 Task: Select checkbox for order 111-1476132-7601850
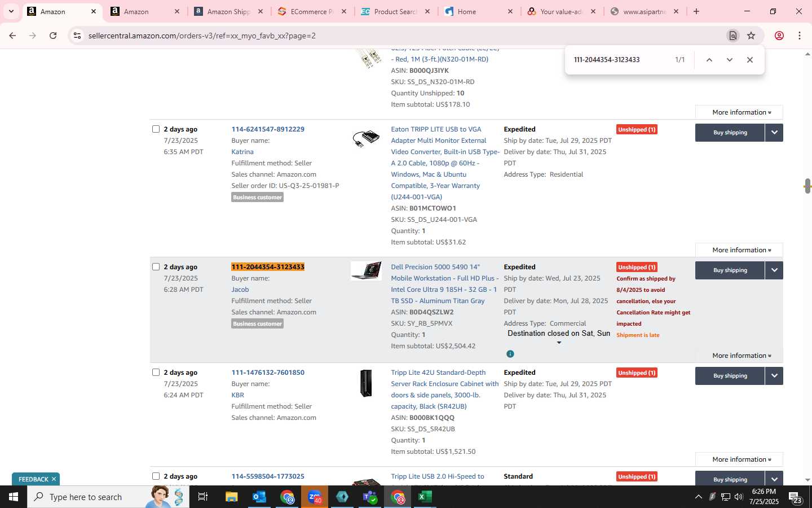point(156,373)
